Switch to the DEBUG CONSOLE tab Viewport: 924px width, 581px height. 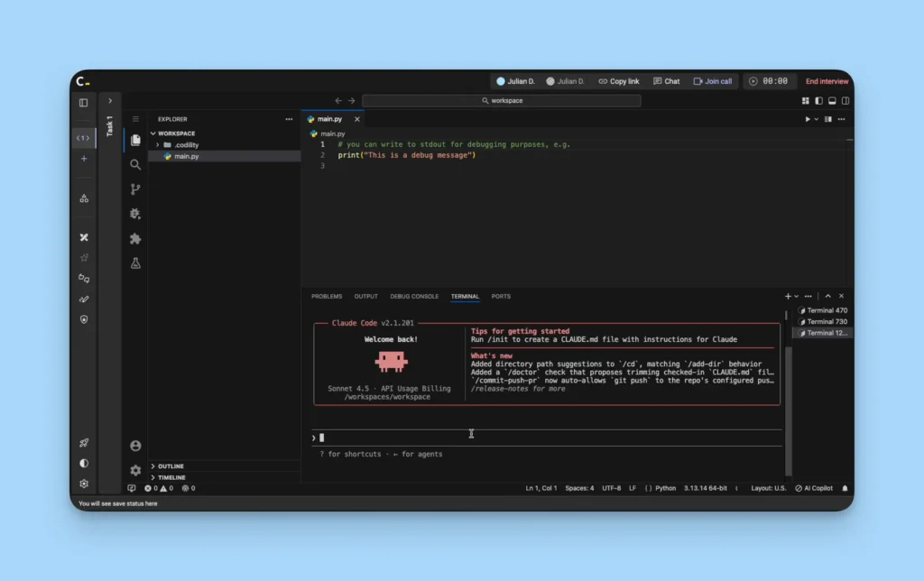click(x=414, y=297)
